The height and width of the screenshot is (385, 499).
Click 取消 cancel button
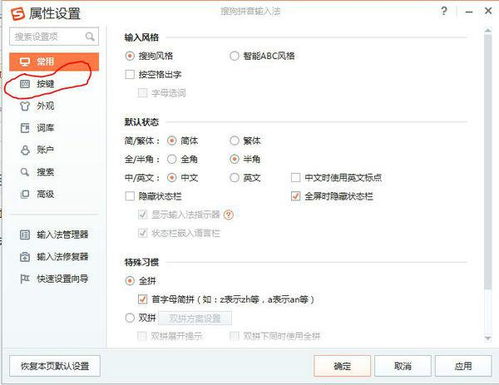tap(403, 366)
